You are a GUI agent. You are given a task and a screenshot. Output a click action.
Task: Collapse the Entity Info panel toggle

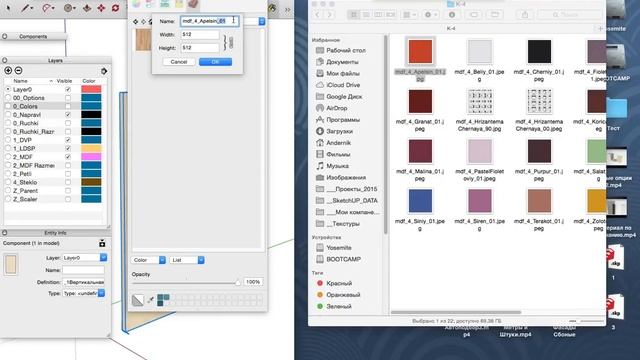pyautogui.click(x=4, y=233)
